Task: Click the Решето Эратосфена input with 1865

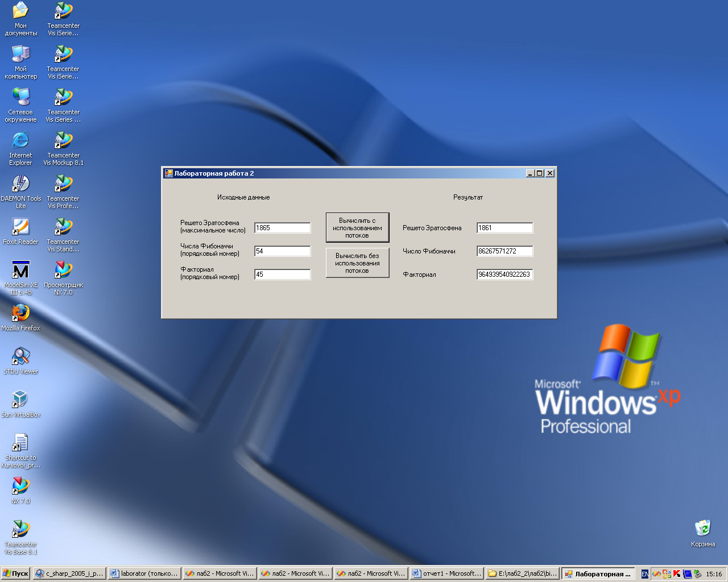Action: point(283,228)
